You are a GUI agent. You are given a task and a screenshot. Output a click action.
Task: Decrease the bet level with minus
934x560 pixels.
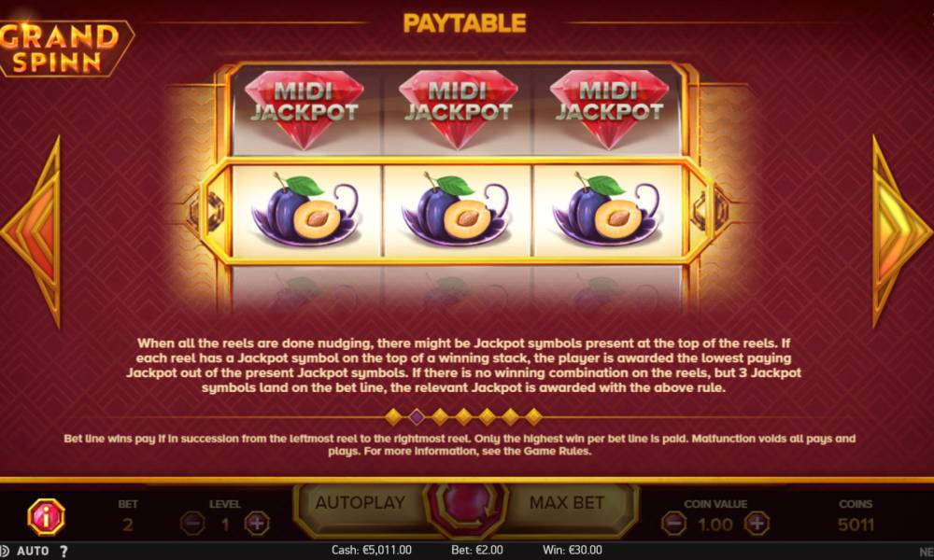tap(193, 524)
